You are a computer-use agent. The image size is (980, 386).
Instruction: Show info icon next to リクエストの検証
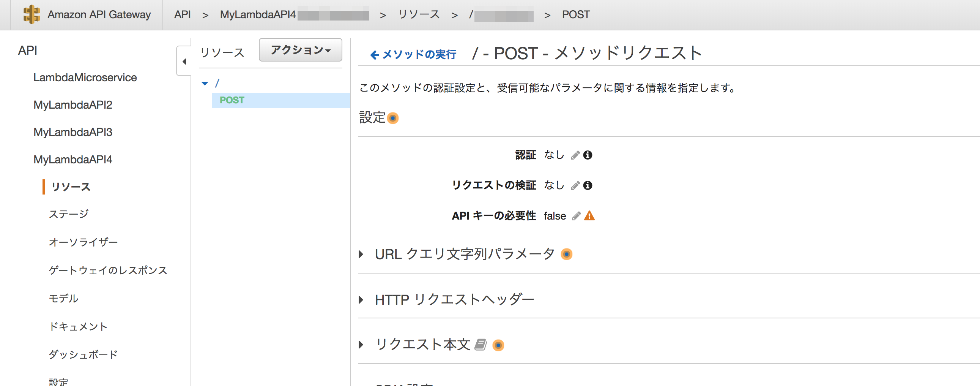tap(588, 185)
